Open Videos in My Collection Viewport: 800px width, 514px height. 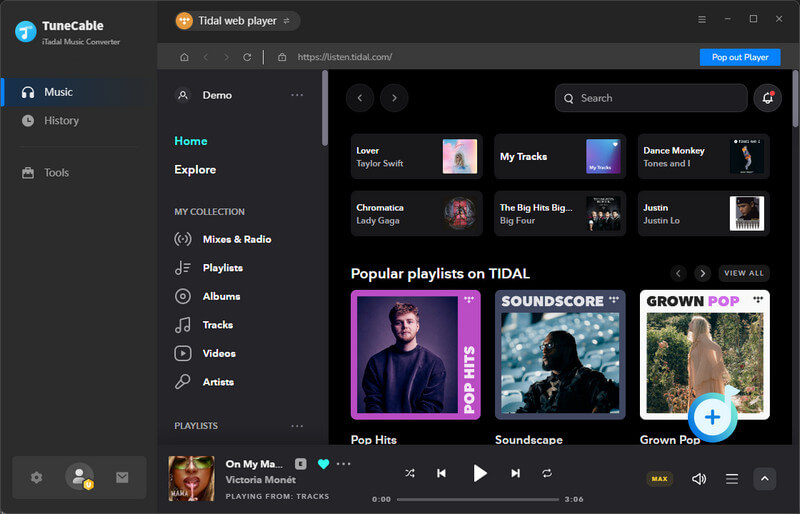(x=205, y=354)
